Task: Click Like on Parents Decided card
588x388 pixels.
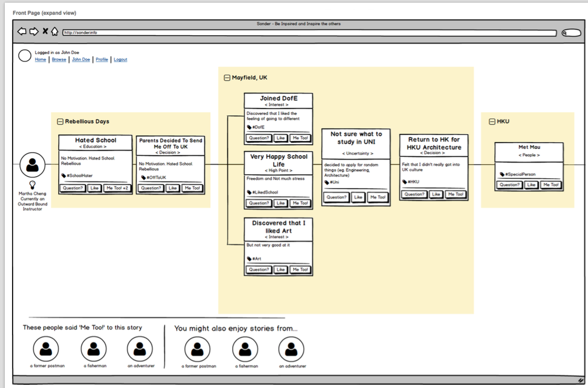Action: [x=172, y=188]
